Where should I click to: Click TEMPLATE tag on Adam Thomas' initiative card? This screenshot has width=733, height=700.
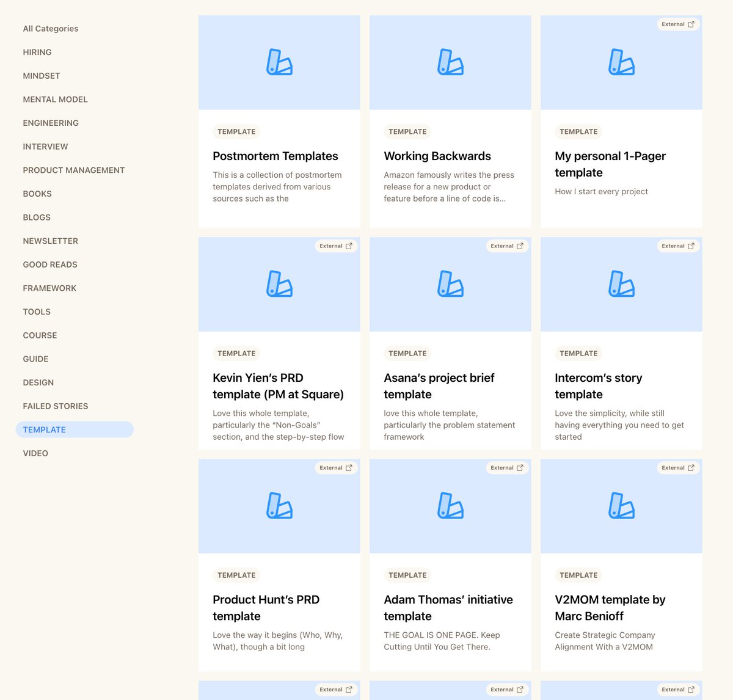coord(407,575)
